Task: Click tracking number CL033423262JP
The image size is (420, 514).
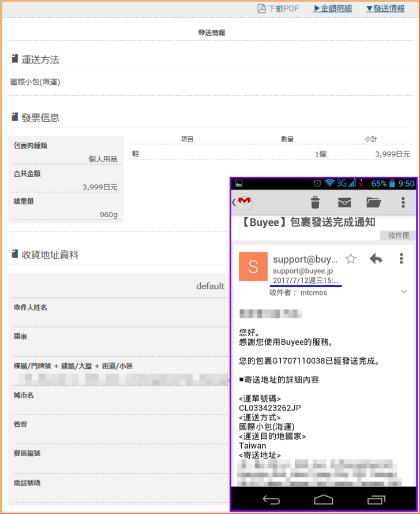Action: click(x=270, y=408)
